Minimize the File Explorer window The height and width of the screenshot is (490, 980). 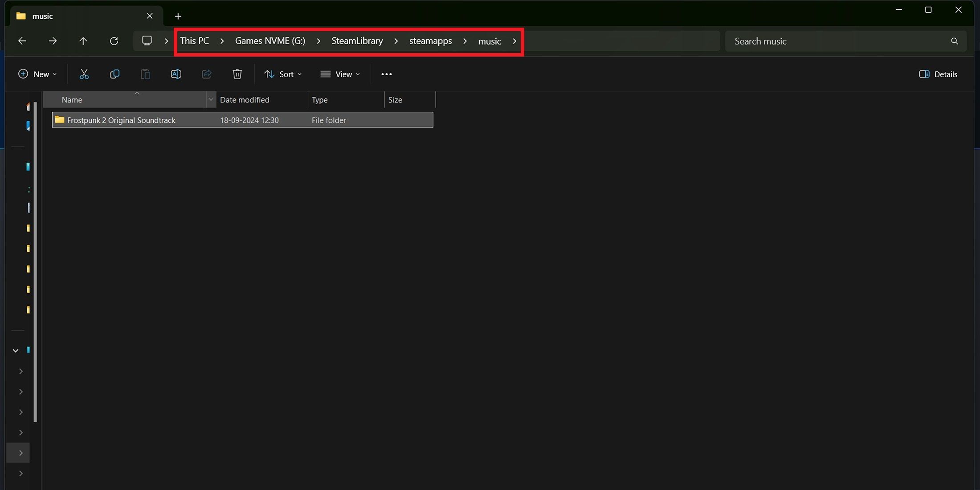899,10
